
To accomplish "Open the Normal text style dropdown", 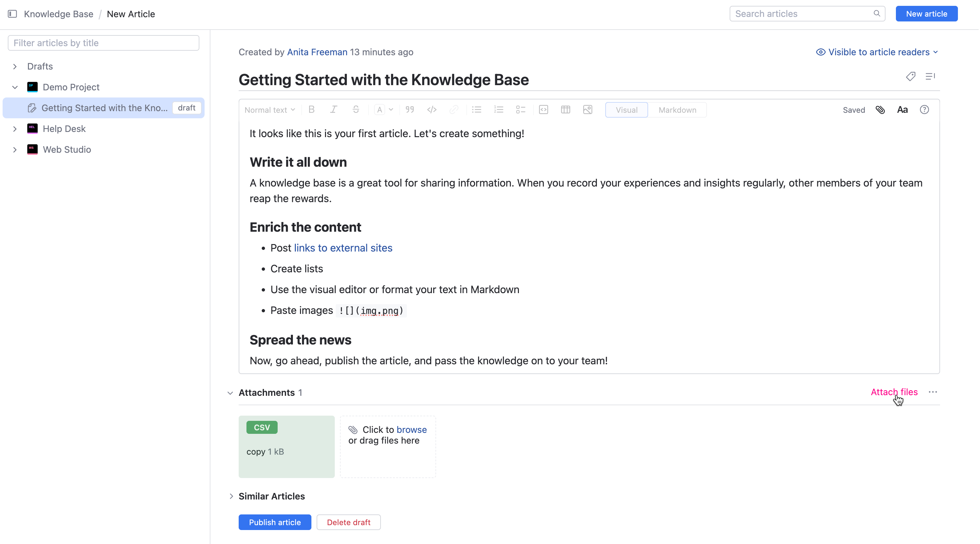I will [269, 110].
